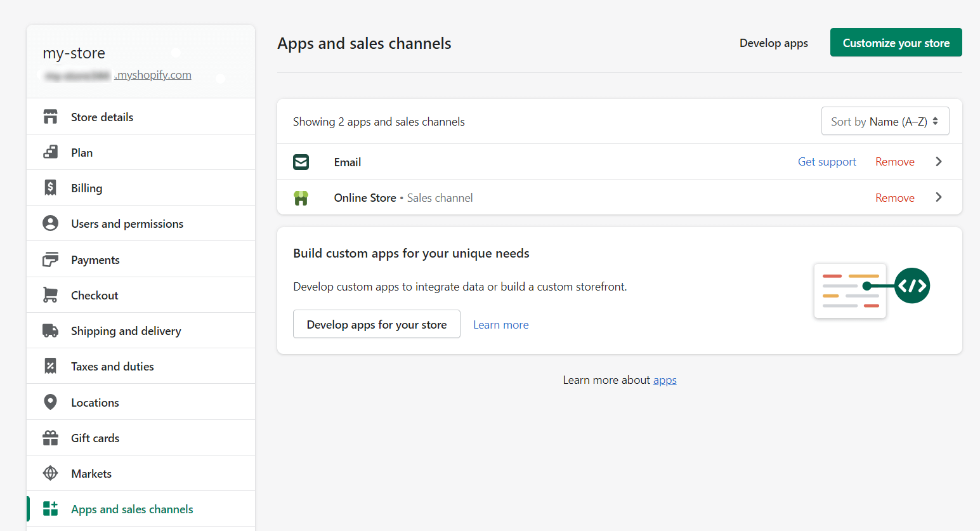
Task: Click the "Showing 2 apps and sales channels" text
Action: (x=379, y=122)
